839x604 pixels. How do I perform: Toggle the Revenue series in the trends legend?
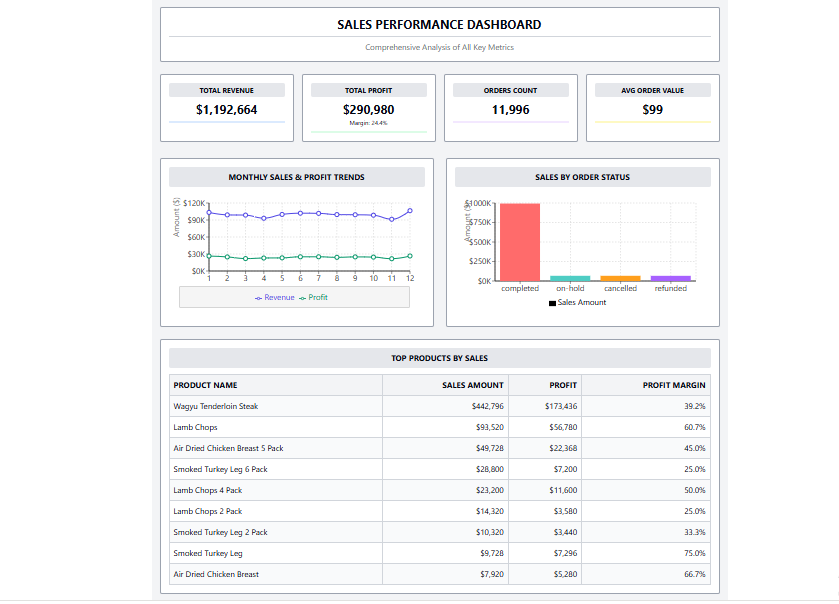(276, 297)
